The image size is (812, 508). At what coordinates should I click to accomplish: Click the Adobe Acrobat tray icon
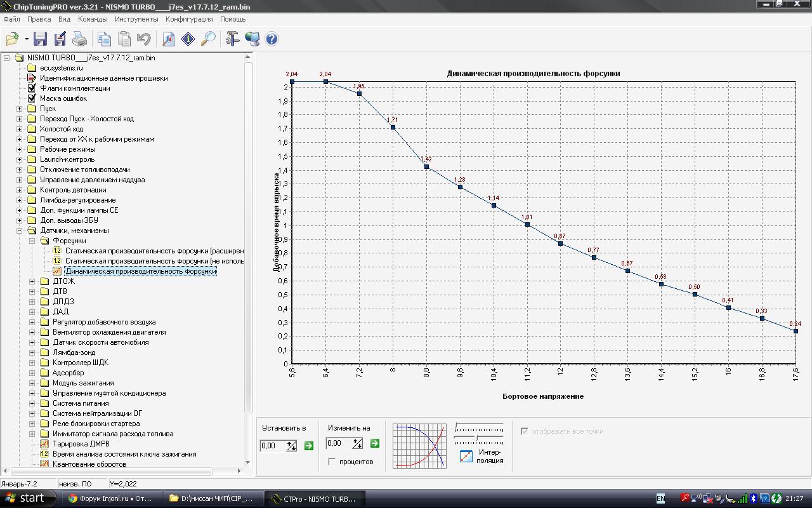point(685,498)
